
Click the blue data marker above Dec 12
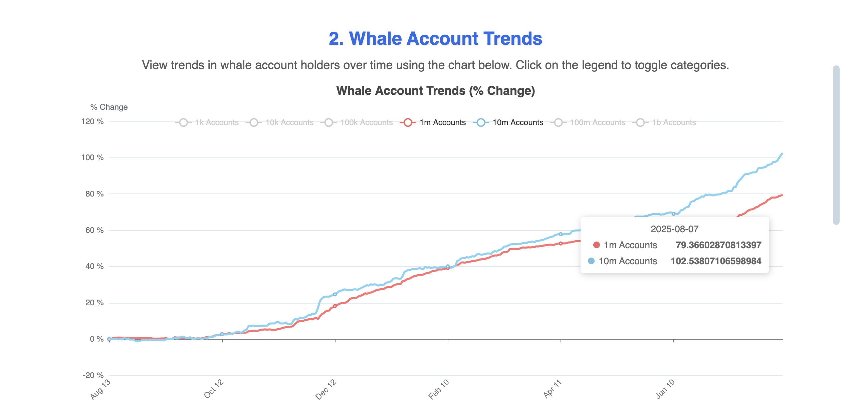pos(335,295)
